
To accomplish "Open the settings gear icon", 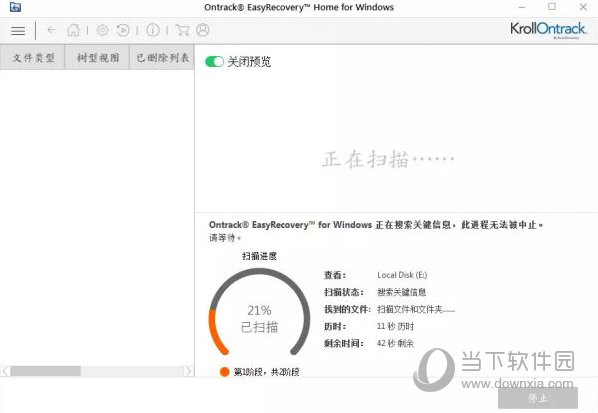I will (102, 30).
